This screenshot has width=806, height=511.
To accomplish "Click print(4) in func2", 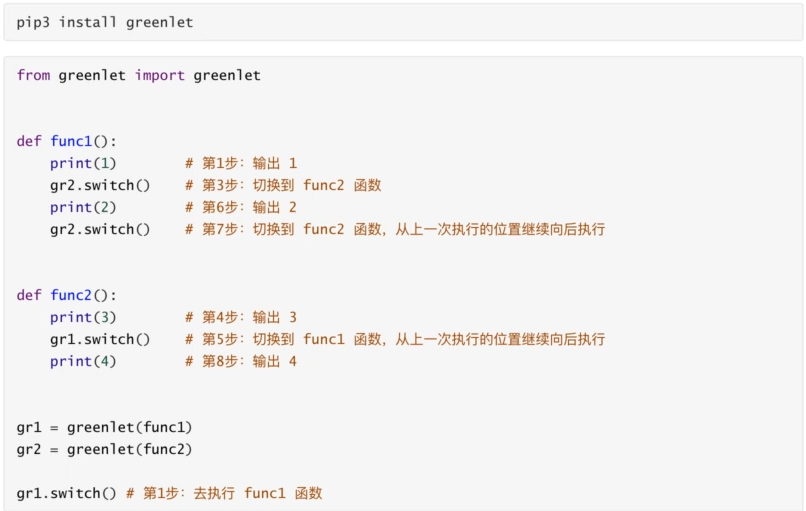I will (x=83, y=361).
